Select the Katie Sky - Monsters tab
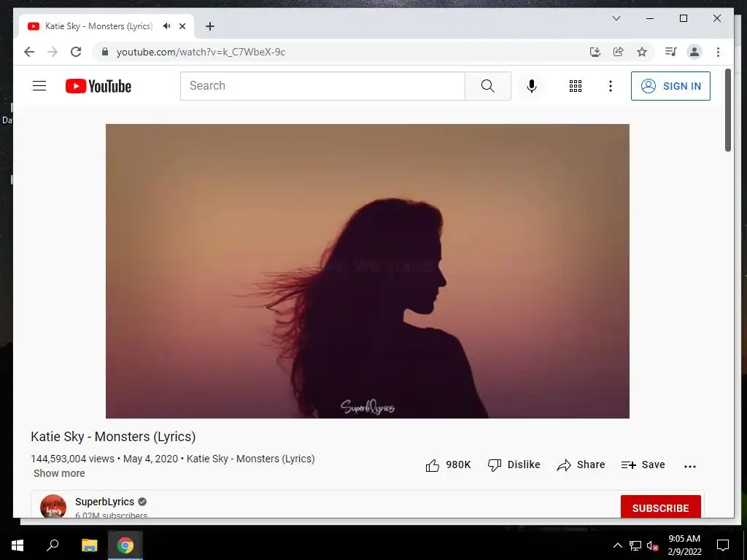The height and width of the screenshot is (560, 747). click(106, 26)
